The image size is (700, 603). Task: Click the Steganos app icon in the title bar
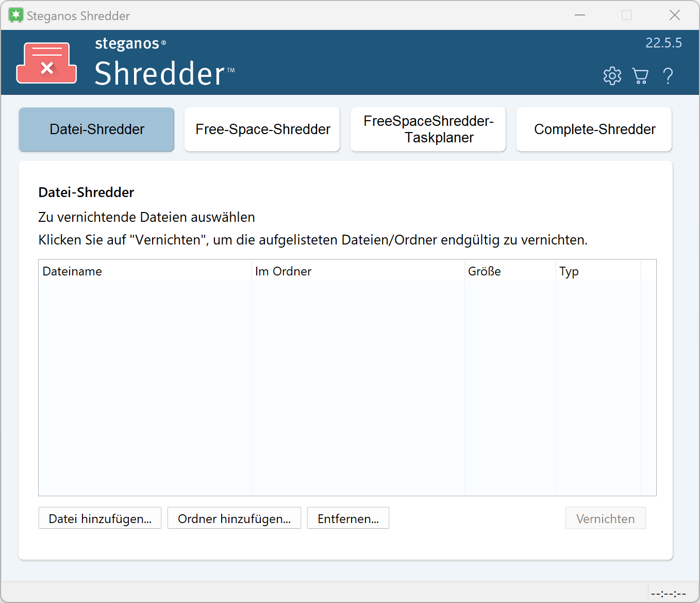click(15, 15)
